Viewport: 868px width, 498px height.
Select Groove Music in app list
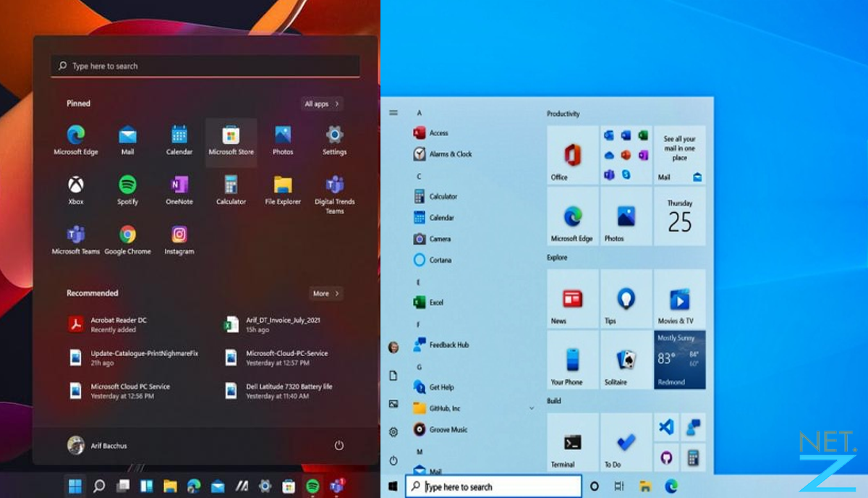pyautogui.click(x=440, y=429)
